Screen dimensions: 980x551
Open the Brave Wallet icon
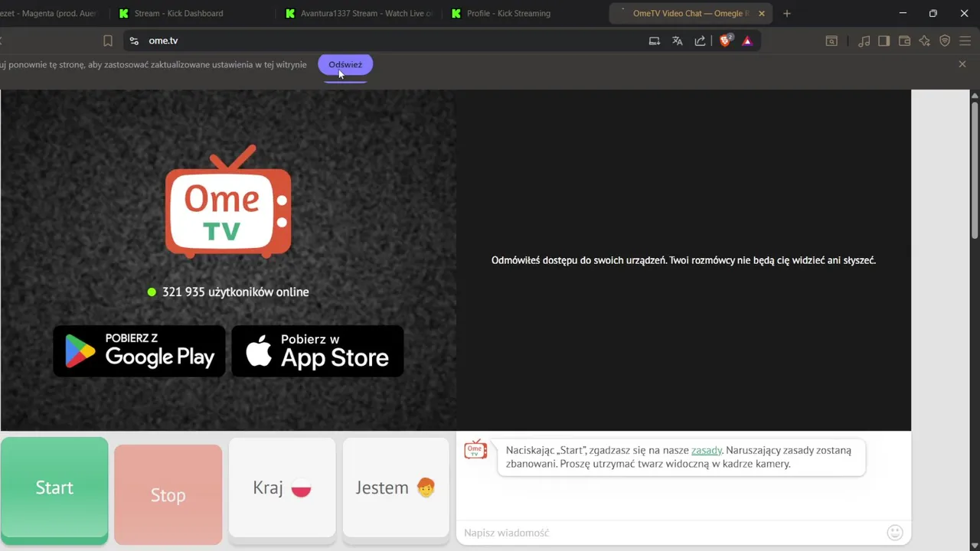(904, 41)
